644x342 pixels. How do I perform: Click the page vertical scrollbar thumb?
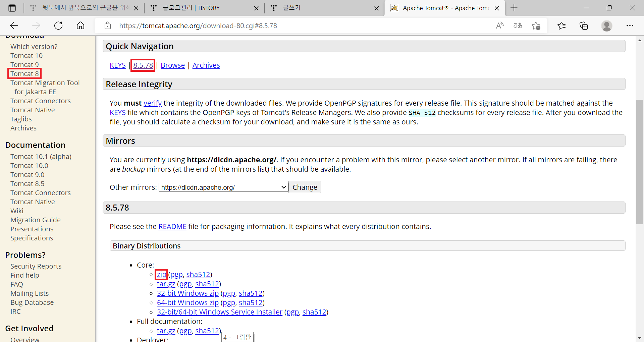[x=640, y=162]
